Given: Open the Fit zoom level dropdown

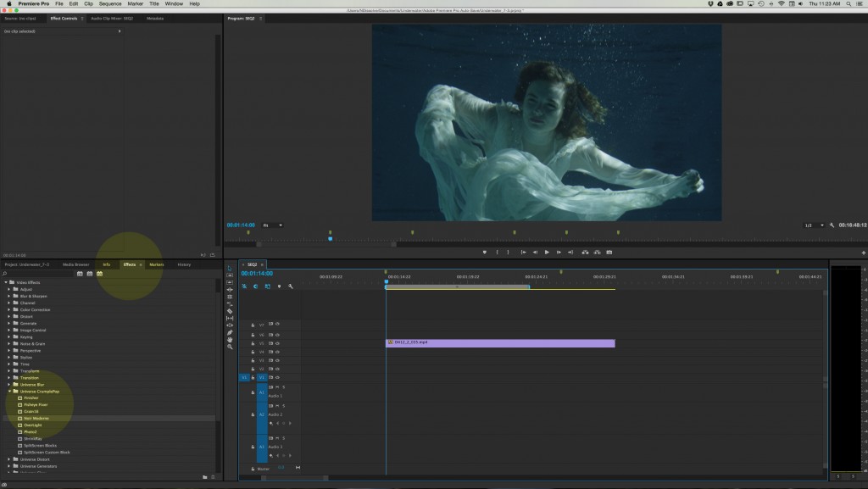Looking at the screenshot, I should tap(273, 225).
